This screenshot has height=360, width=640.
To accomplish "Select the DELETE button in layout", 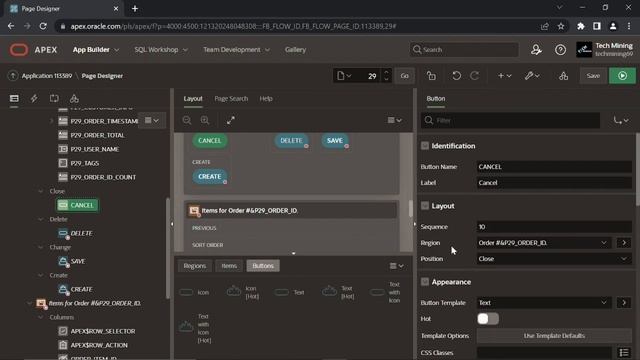I will (x=291, y=140).
